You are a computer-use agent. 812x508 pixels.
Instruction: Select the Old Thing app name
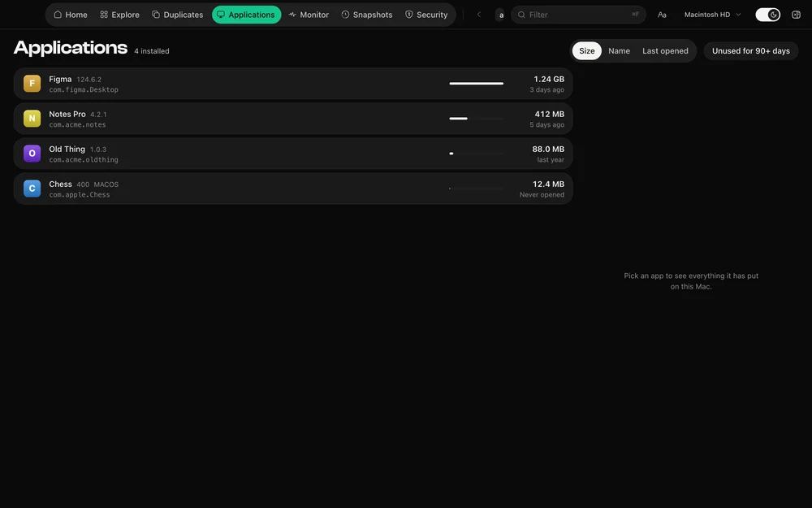pos(67,150)
